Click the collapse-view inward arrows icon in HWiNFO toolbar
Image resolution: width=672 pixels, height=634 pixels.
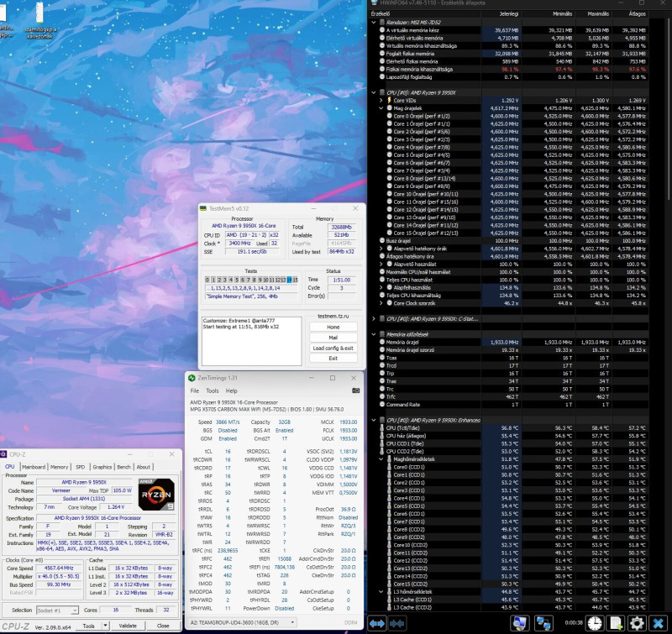coord(396,623)
